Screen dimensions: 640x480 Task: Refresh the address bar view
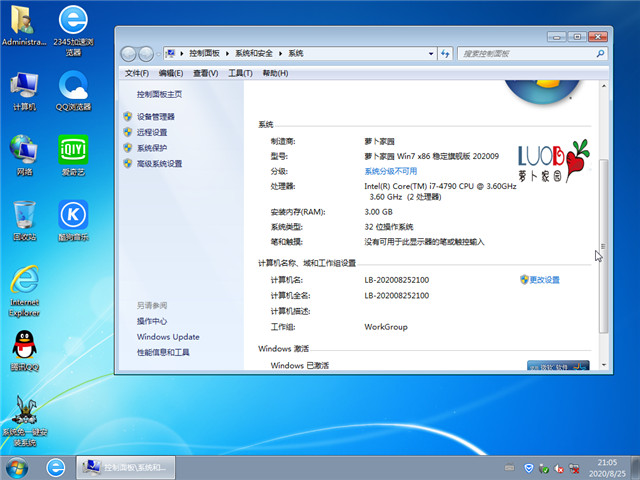pyautogui.click(x=445, y=53)
